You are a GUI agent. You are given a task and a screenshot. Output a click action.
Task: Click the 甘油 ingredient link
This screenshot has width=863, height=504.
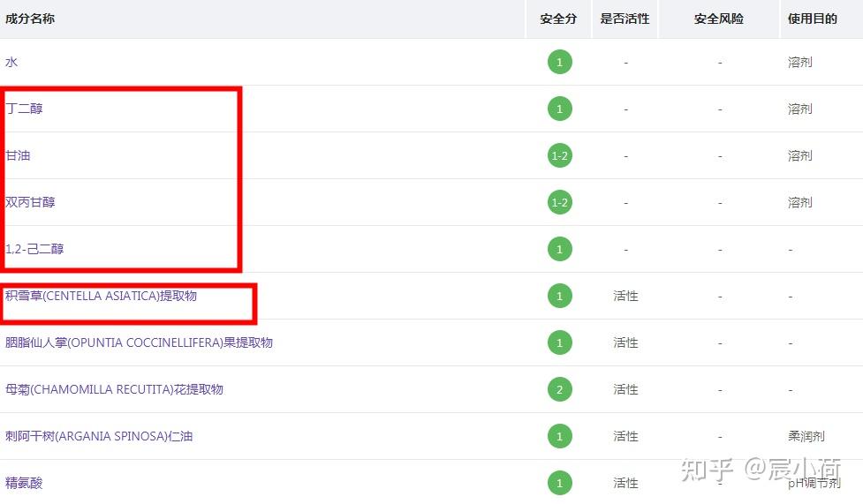point(18,155)
